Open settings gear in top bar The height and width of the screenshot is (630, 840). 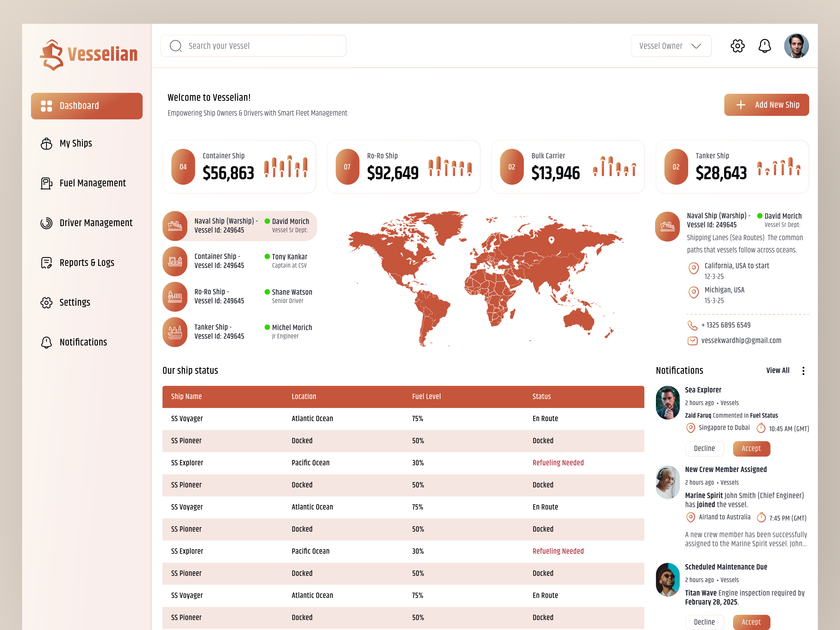737,46
